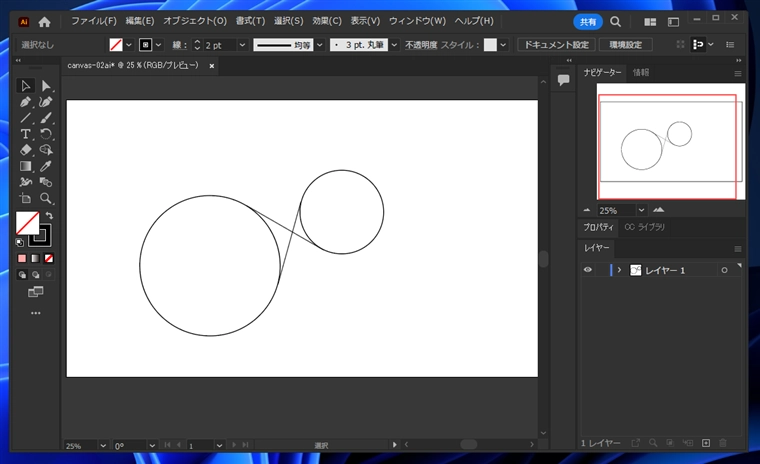The height and width of the screenshot is (464, 760).
Task: Enable Draw Normal mode
Action: 22,275
